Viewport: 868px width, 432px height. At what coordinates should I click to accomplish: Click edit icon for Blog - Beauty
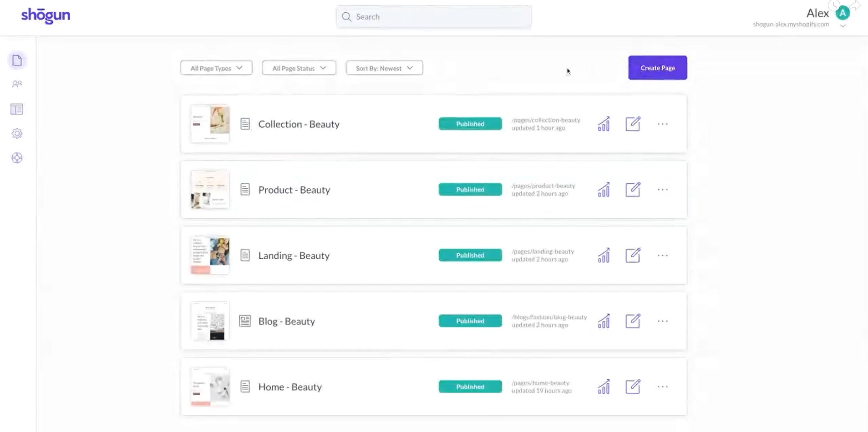tap(633, 321)
